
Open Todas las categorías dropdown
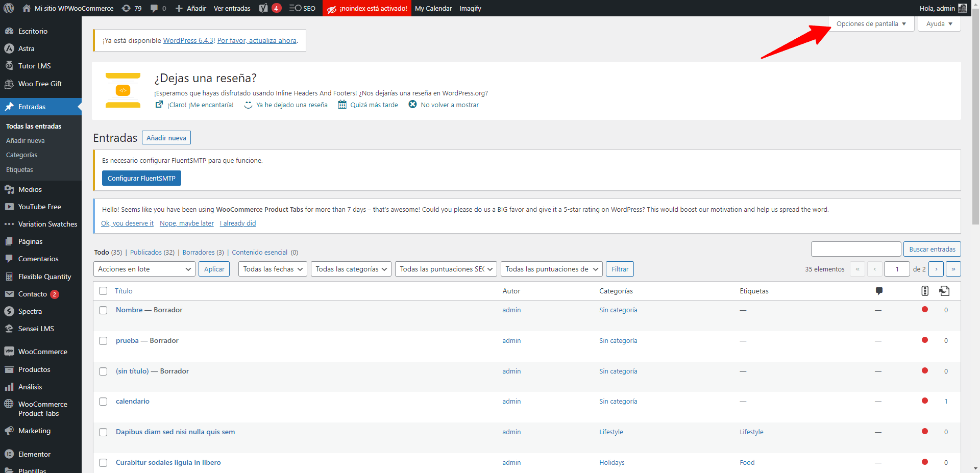351,269
